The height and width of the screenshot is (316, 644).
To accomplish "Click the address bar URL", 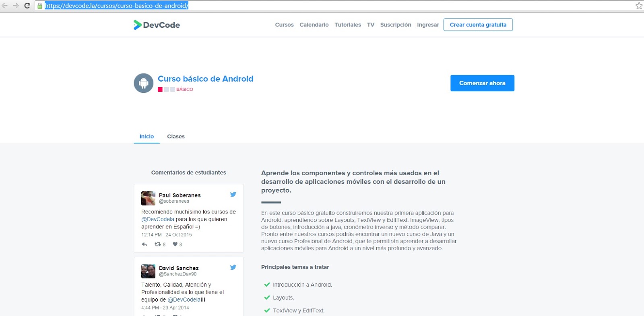I will pos(116,6).
